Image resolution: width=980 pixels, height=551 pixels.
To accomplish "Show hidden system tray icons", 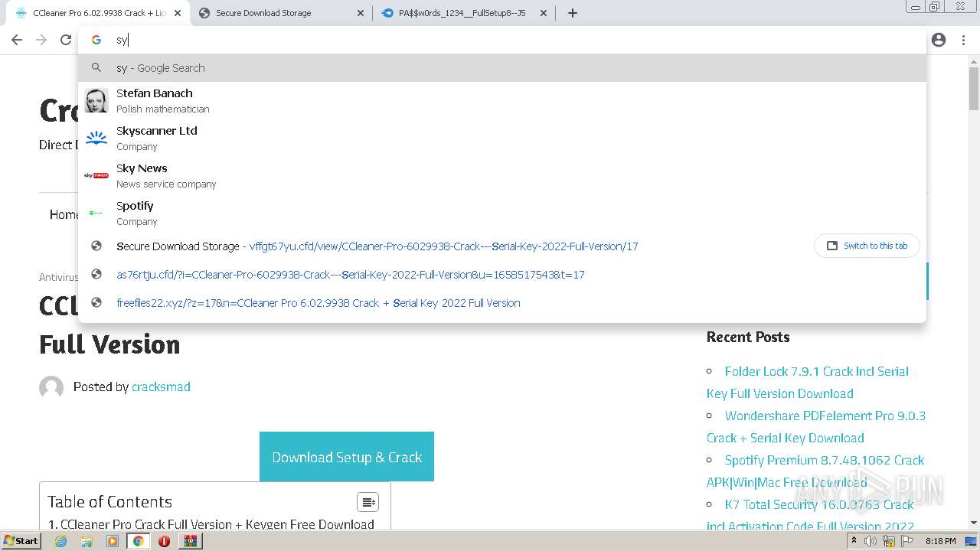I will tap(854, 541).
